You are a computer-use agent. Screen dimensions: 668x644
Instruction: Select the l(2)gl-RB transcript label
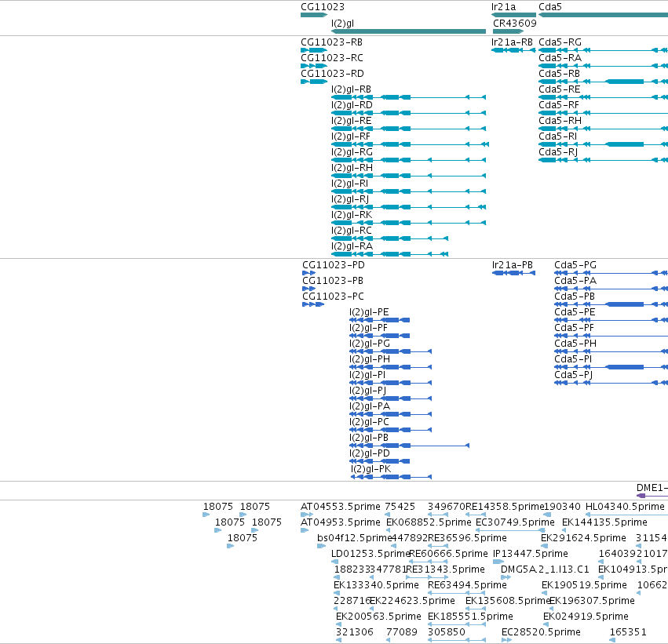(x=351, y=89)
